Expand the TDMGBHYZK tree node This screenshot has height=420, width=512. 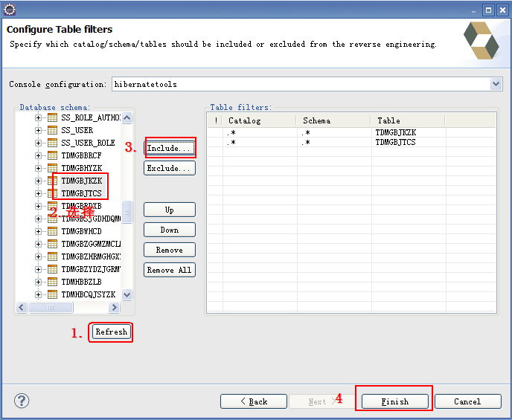[x=38, y=168]
